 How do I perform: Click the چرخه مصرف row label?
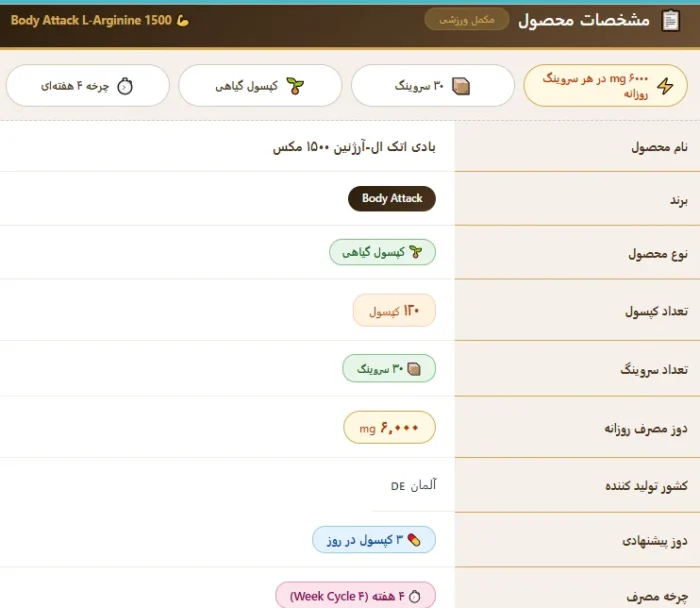pos(657,597)
